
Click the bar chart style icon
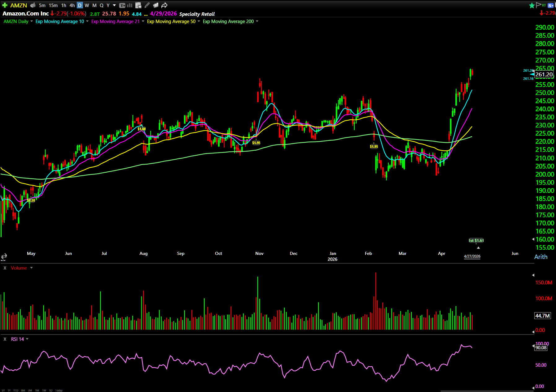point(130,5)
